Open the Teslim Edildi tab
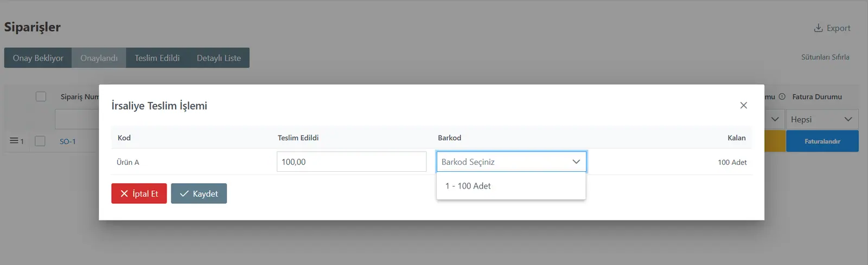868x265 pixels. (157, 58)
